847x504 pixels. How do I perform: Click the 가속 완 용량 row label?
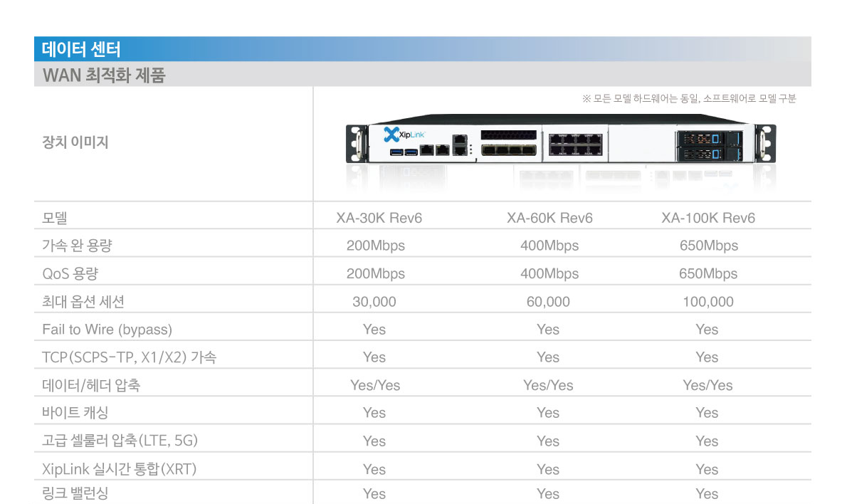point(78,246)
